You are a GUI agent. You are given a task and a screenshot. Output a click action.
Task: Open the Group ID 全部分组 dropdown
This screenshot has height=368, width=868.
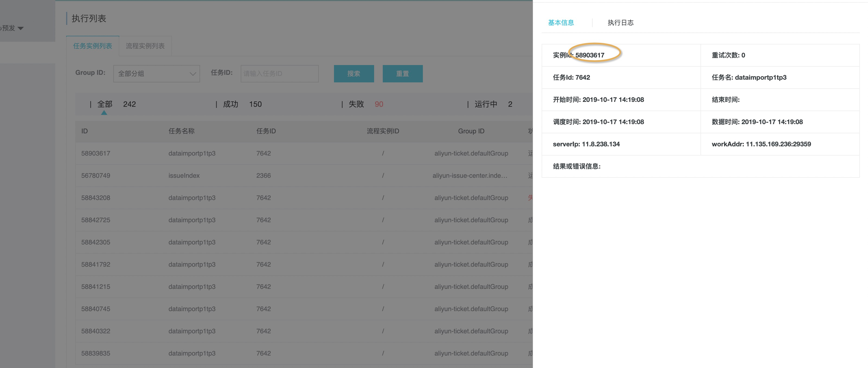click(156, 73)
